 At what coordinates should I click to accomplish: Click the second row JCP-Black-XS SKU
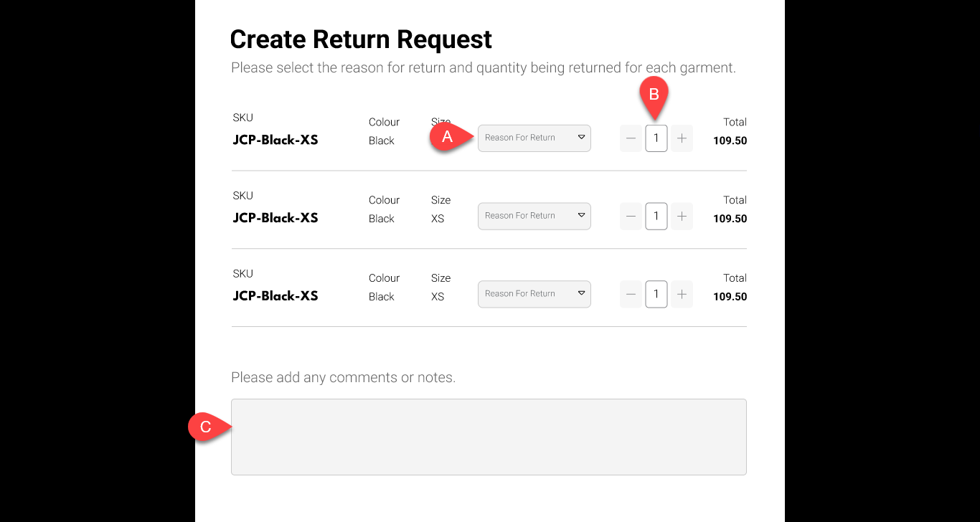[x=275, y=218]
